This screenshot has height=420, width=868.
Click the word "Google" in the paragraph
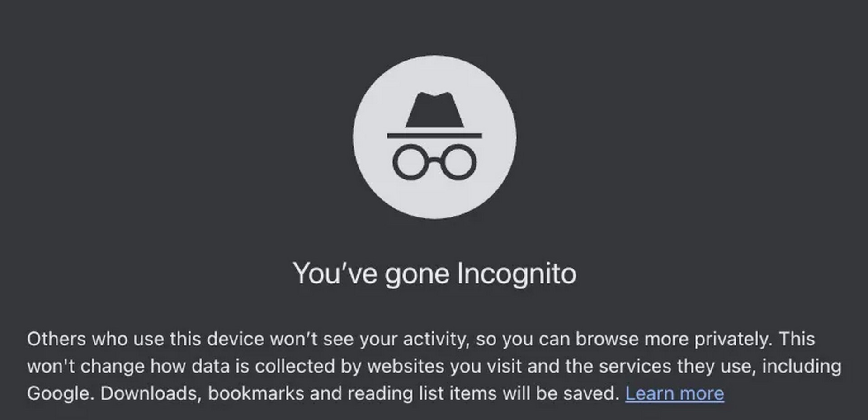coord(58,394)
